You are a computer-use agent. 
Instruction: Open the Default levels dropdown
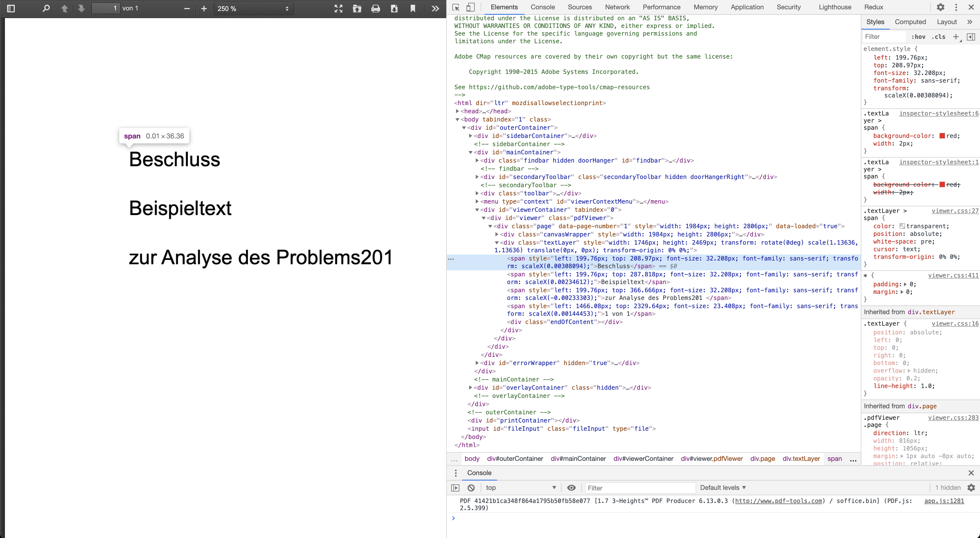point(722,488)
